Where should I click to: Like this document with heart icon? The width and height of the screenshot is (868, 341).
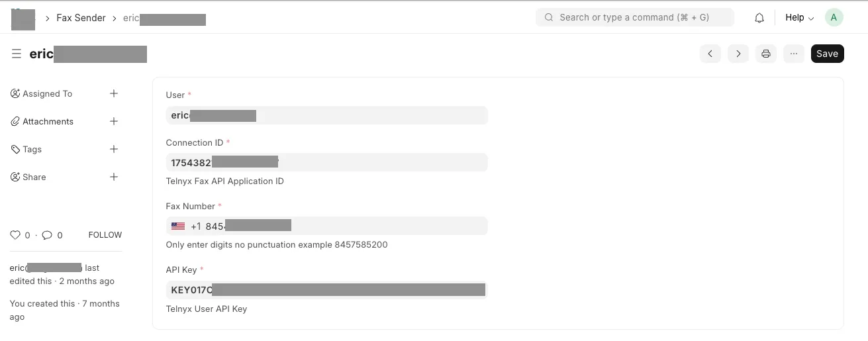coord(15,235)
